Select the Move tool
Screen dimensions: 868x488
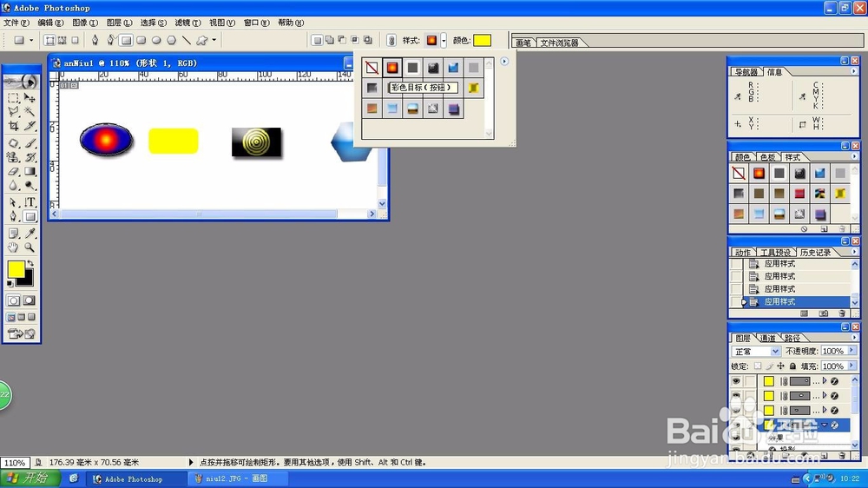[x=30, y=98]
